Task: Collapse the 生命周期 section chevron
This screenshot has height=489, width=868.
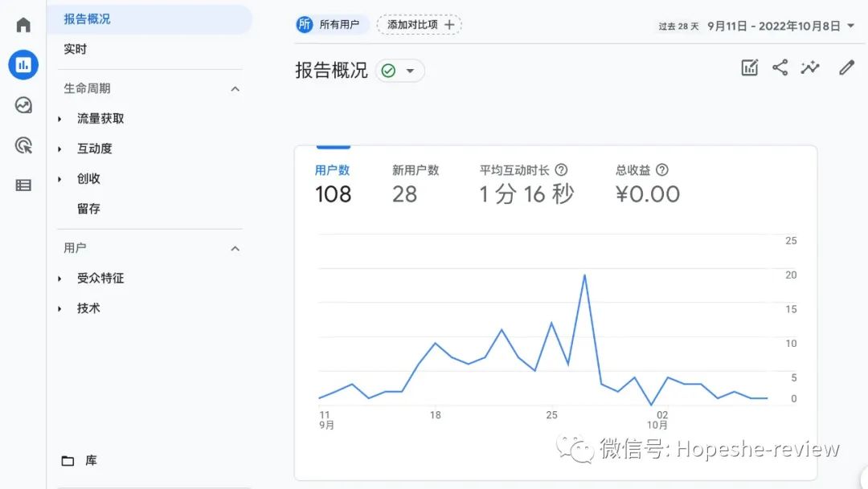Action: coord(234,88)
